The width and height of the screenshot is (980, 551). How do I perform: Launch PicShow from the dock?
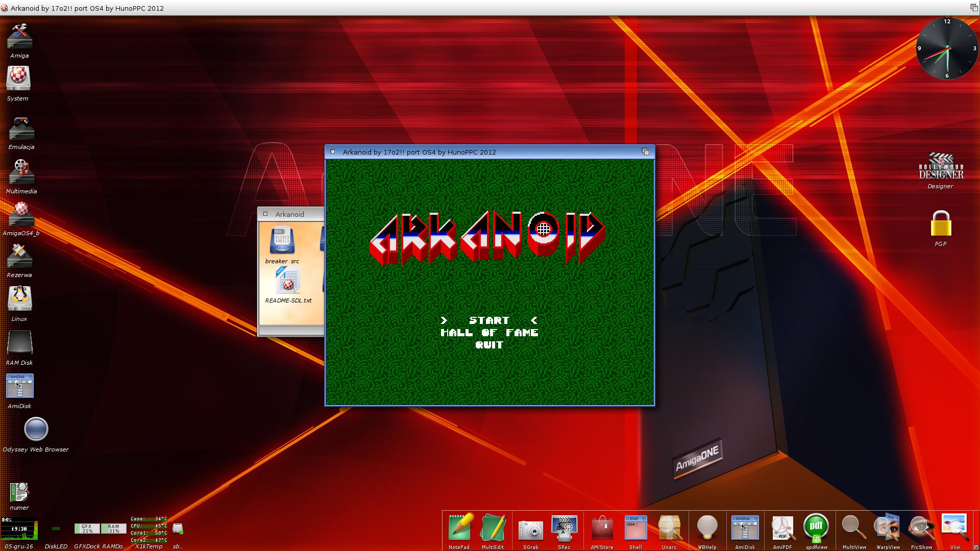[x=921, y=529]
